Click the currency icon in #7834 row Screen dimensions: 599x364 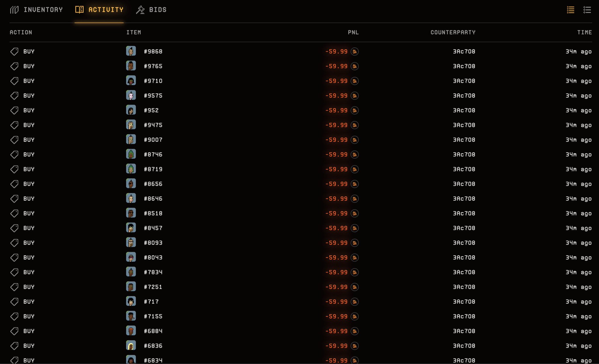[354, 272]
